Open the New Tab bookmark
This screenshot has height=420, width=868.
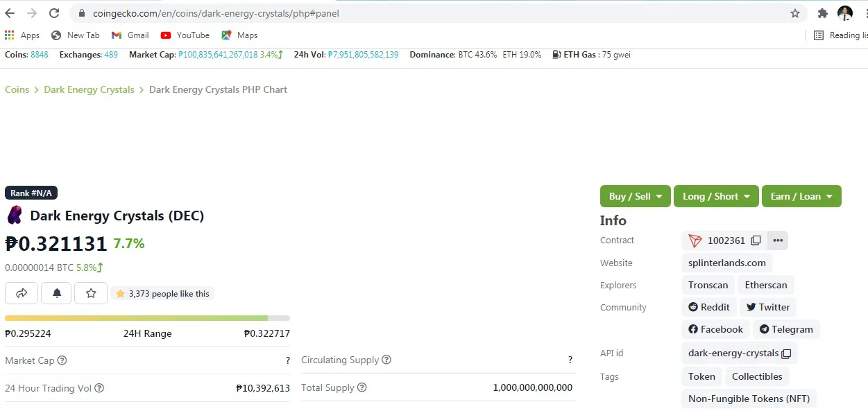coord(75,35)
